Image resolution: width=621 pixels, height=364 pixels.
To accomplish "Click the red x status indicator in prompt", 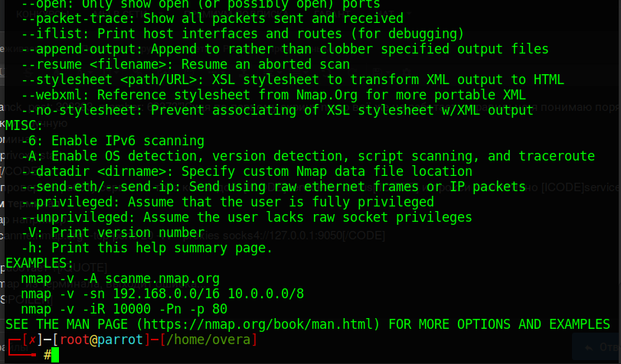I will click(x=29, y=340).
